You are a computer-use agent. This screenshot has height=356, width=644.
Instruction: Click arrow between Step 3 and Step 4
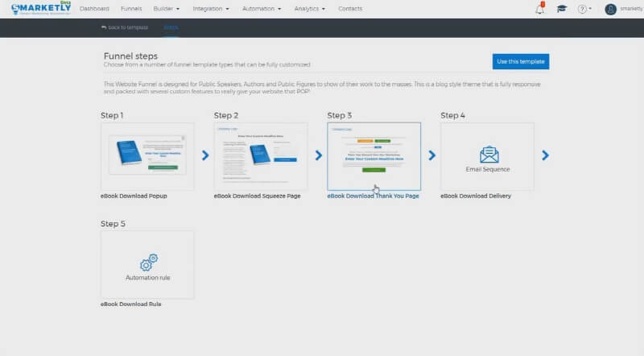pos(432,155)
